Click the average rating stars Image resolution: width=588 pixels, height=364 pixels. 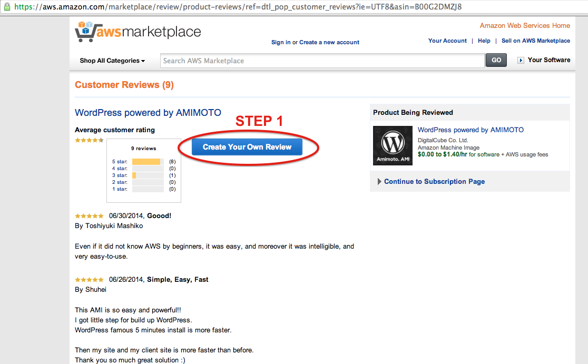click(89, 140)
